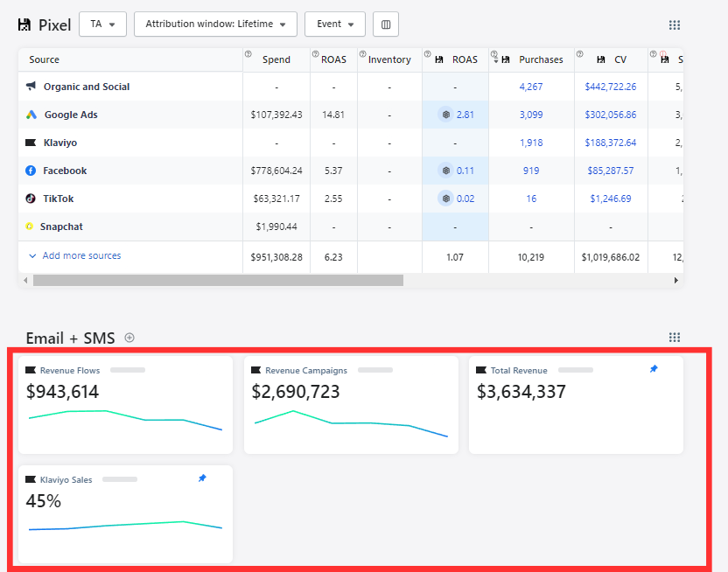This screenshot has height=572, width=728.
Task: Open Google Ads pixel ROAS 2.81
Action: pos(465,115)
